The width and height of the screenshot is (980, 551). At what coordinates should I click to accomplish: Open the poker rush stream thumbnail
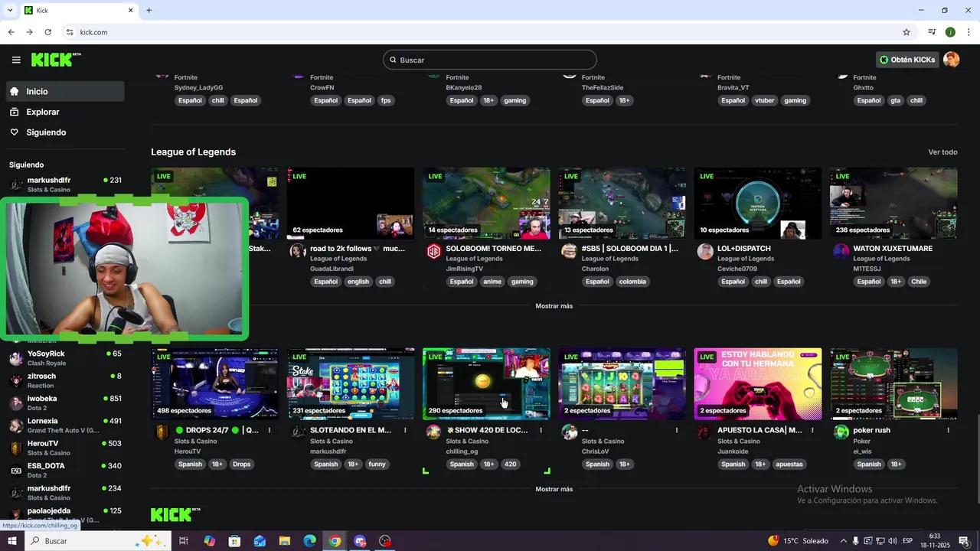point(893,384)
